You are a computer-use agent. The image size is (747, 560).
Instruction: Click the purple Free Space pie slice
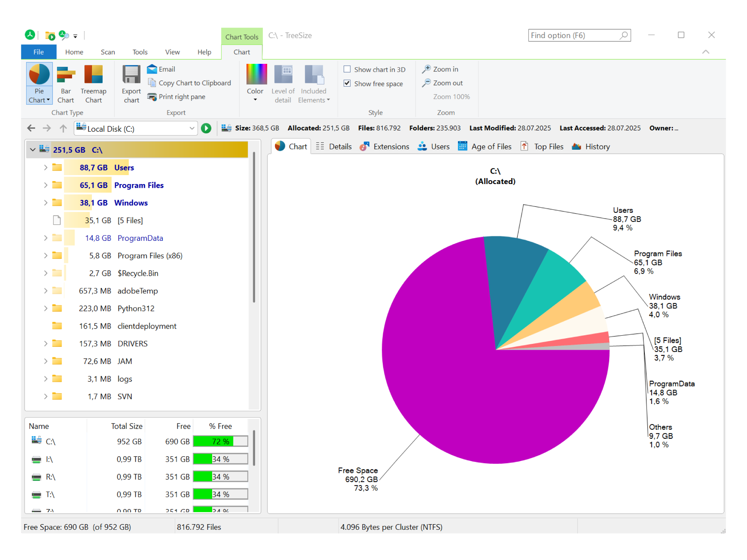[x=467, y=392]
